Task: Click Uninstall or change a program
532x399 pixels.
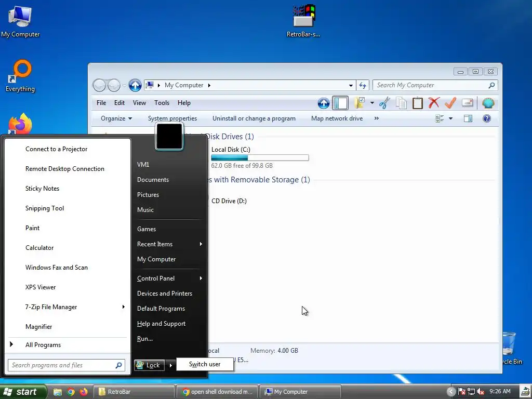Action: [254, 118]
